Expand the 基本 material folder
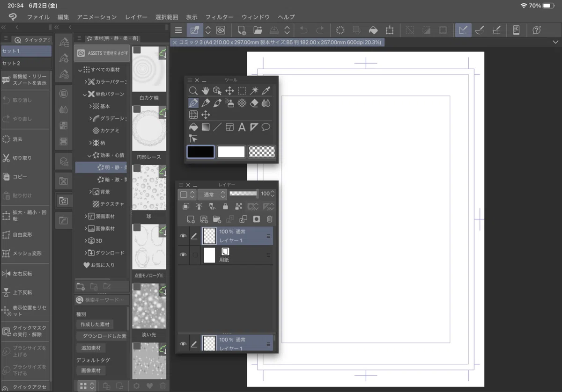This screenshot has width=562, height=392. coord(91,106)
